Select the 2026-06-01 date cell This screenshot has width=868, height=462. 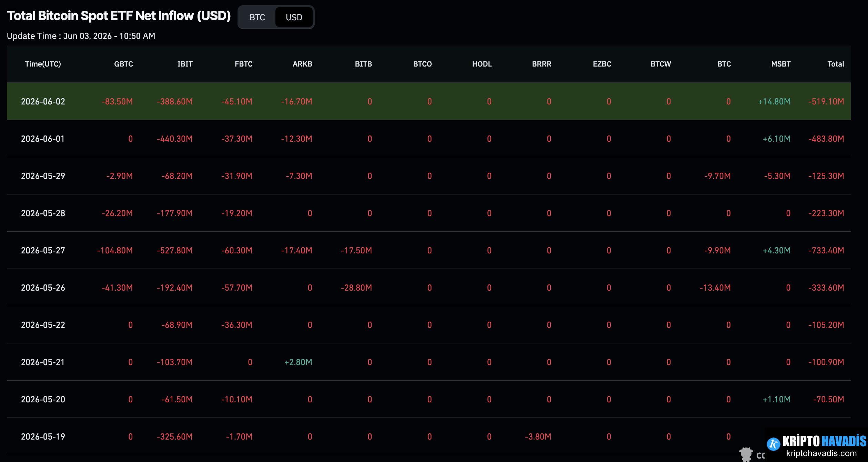tap(43, 139)
